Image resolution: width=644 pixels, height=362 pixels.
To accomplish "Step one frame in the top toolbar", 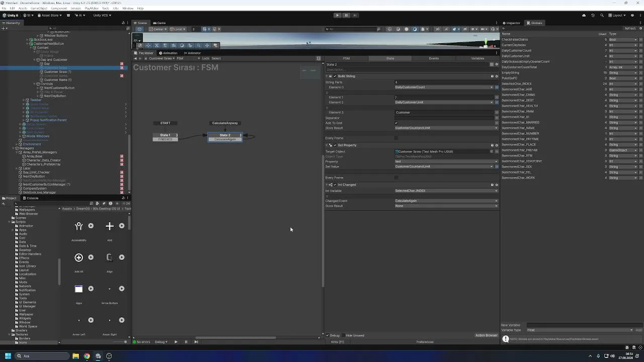I will point(355,15).
